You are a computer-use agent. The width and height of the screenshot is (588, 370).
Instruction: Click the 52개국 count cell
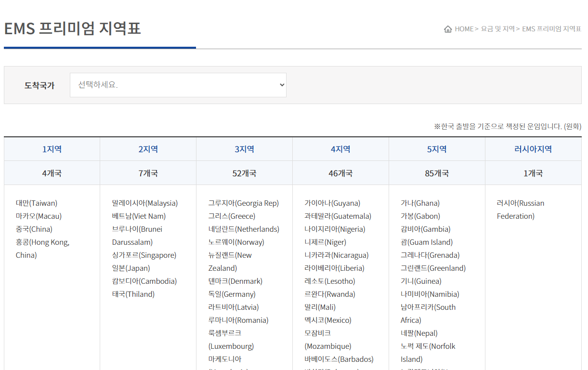click(x=245, y=173)
